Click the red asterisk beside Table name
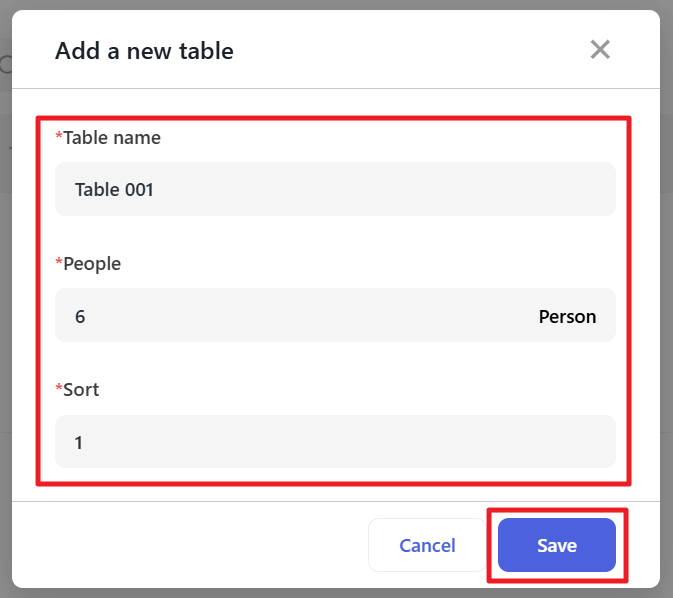This screenshot has width=673, height=598. pos(59,137)
